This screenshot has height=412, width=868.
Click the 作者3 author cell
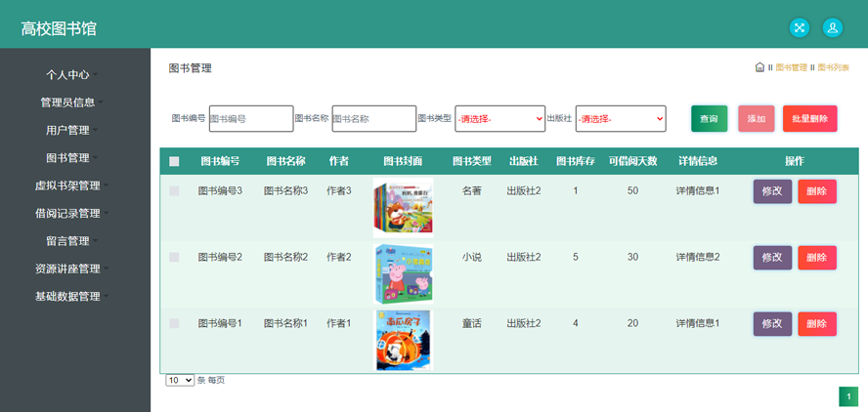pos(339,190)
